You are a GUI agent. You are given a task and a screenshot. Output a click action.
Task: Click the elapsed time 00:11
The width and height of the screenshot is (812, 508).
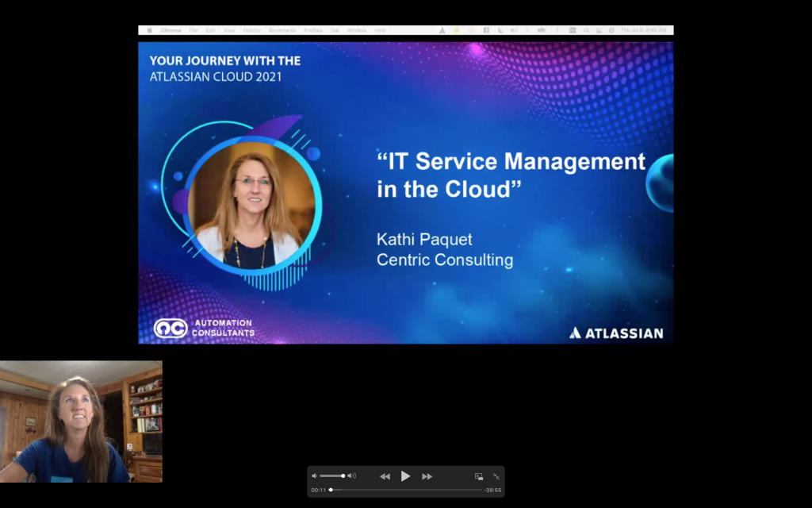pos(319,490)
